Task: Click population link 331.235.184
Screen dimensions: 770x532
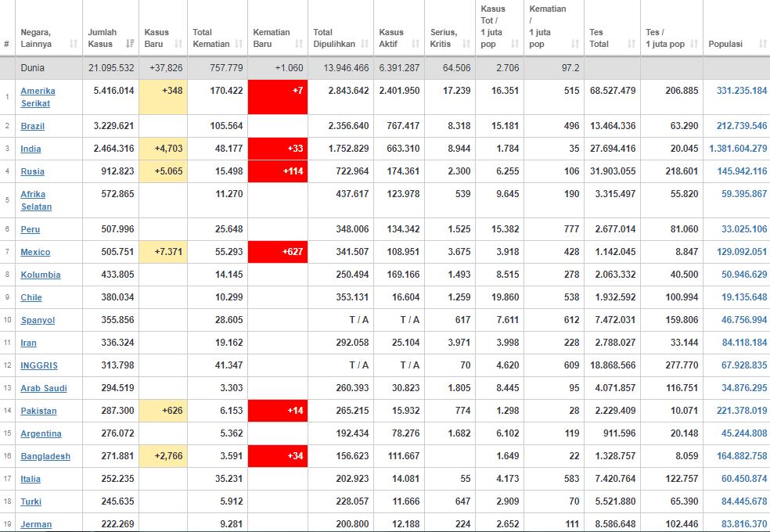Action: click(742, 90)
